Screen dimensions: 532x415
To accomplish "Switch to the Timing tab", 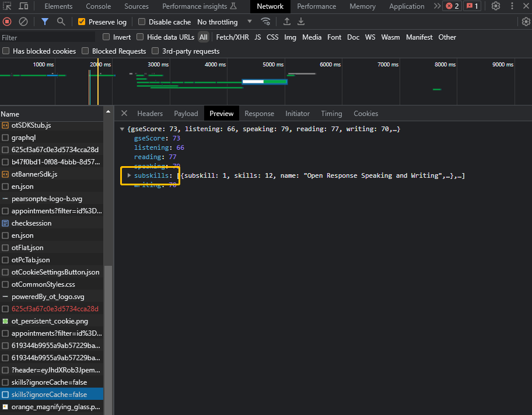I will 331,114.
